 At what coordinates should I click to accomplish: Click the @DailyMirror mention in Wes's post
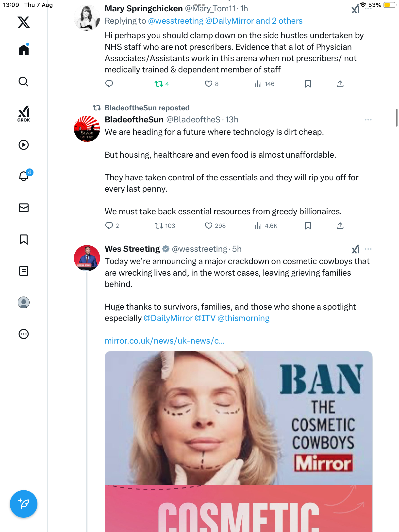(x=168, y=318)
